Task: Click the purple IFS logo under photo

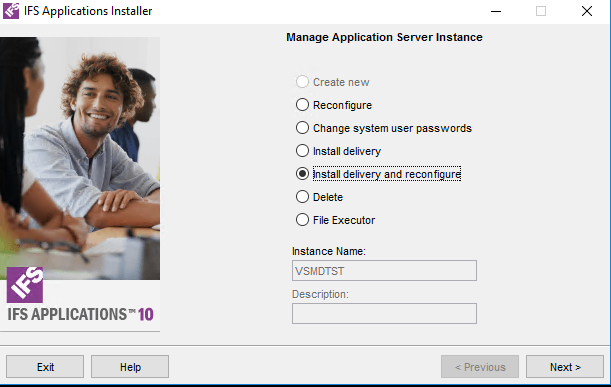Action: 25,285
